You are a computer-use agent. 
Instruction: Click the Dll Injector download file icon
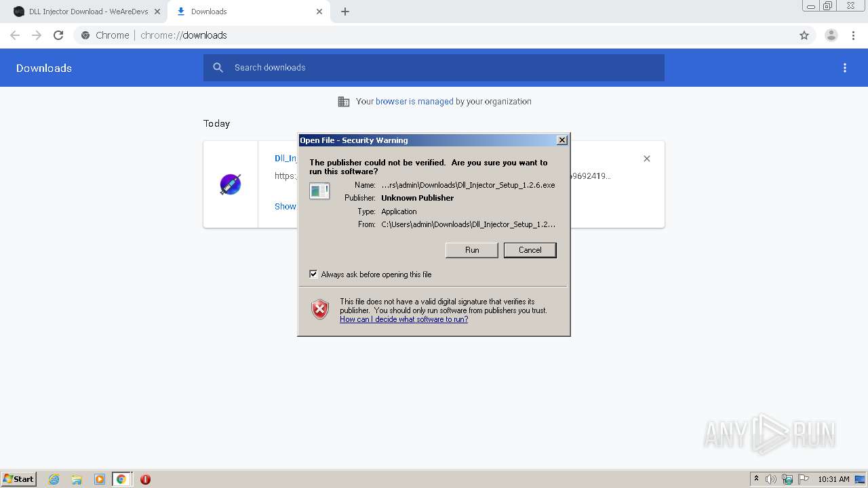(x=231, y=184)
